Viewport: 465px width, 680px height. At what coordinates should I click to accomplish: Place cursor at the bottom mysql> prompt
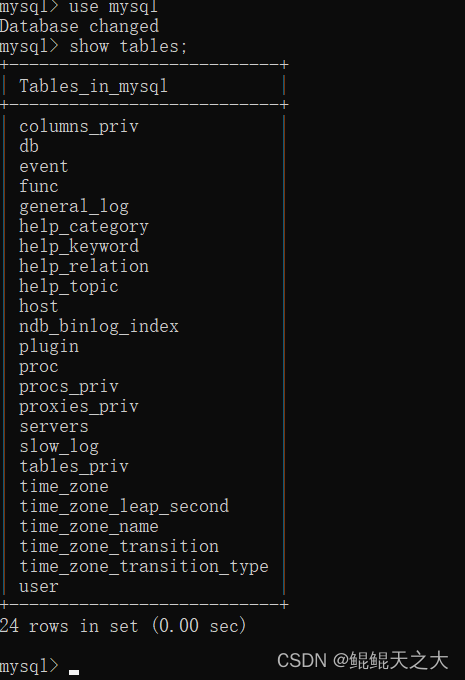[x=74, y=667]
